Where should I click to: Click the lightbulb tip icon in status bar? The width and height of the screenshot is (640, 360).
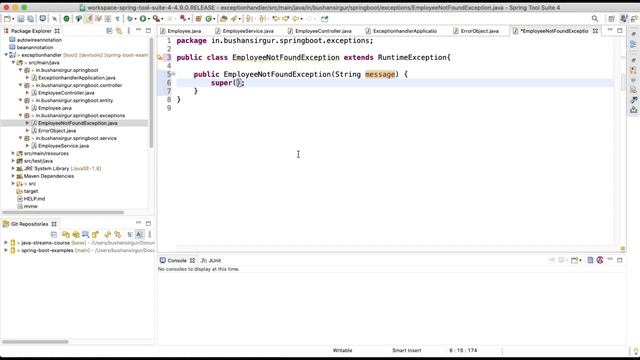636,351
